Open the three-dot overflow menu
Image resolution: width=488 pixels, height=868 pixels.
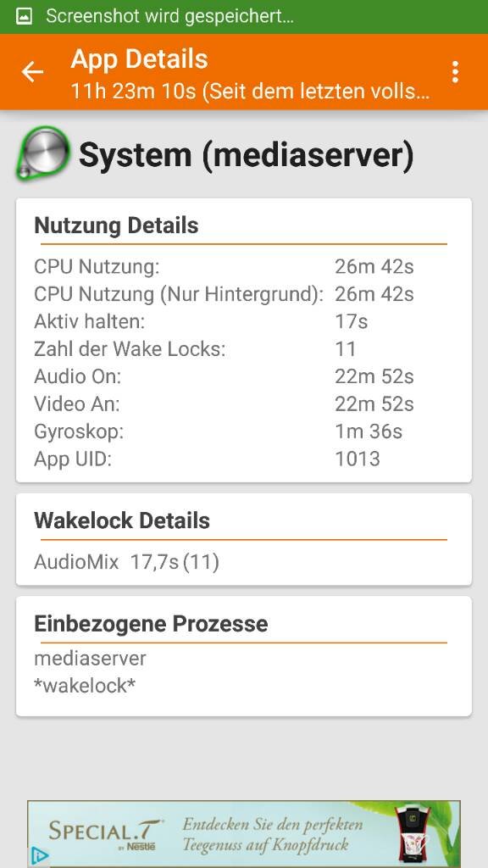point(455,72)
